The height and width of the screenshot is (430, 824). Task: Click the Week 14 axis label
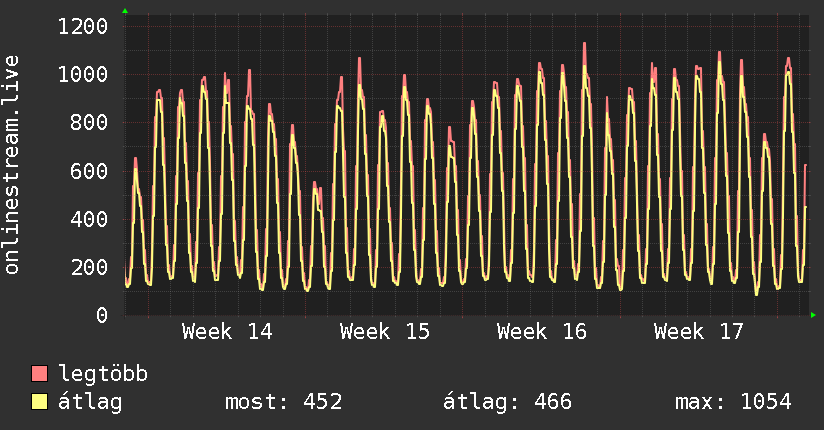pyautogui.click(x=227, y=332)
